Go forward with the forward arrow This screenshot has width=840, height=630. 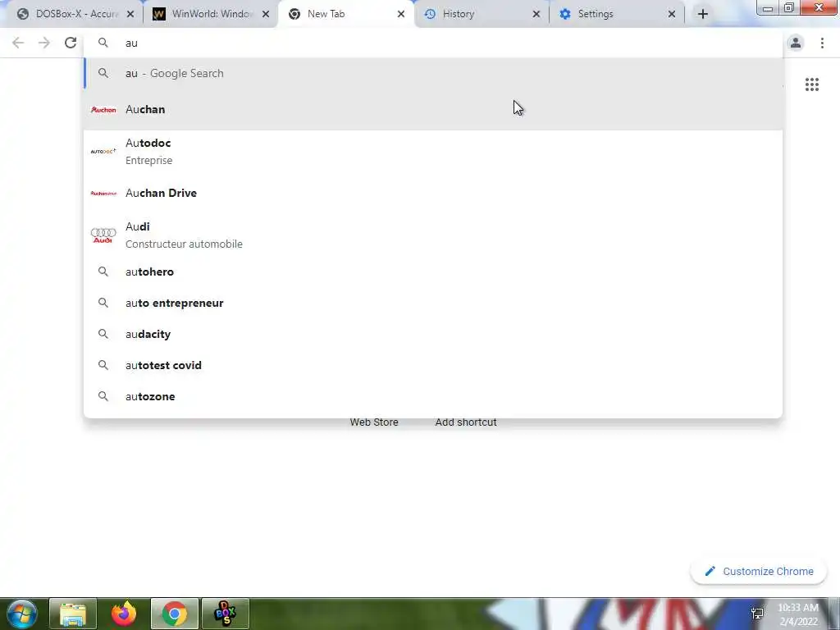44,43
